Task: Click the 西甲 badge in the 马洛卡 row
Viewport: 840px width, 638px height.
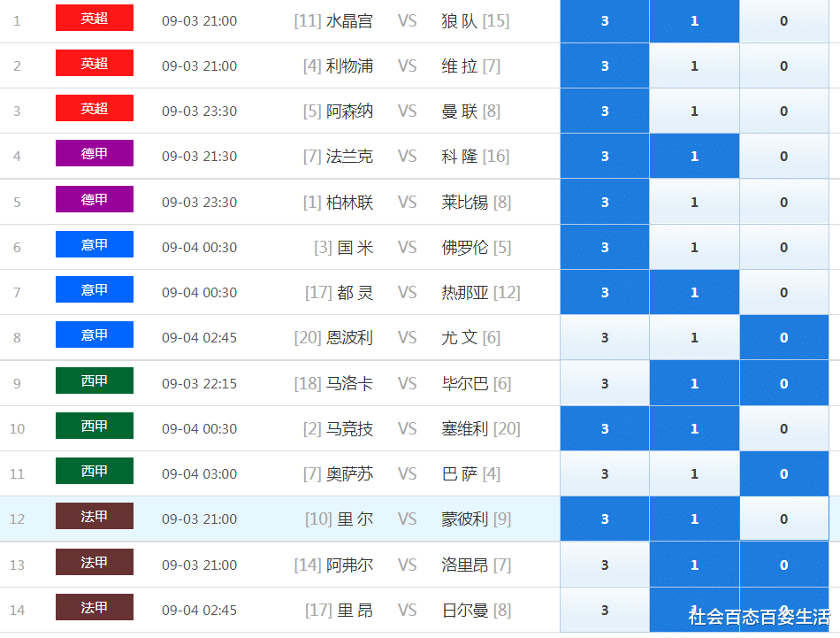Action: pos(95,380)
